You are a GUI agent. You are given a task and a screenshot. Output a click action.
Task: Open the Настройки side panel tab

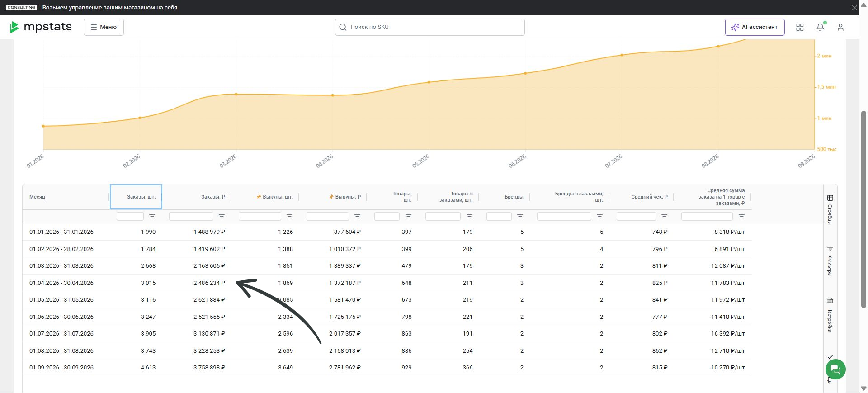point(830,315)
